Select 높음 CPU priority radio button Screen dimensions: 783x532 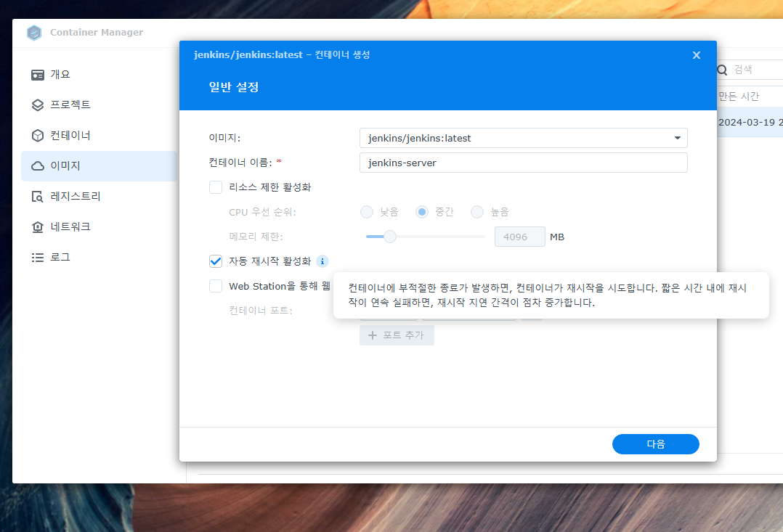pyautogui.click(x=477, y=212)
